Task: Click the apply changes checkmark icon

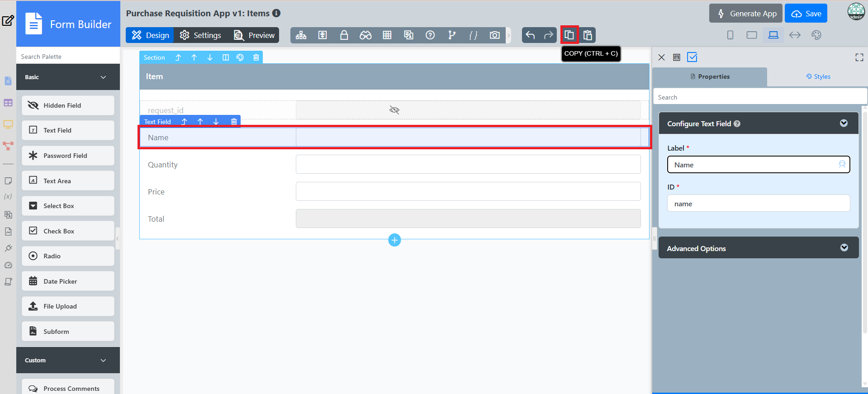Action: click(x=692, y=57)
